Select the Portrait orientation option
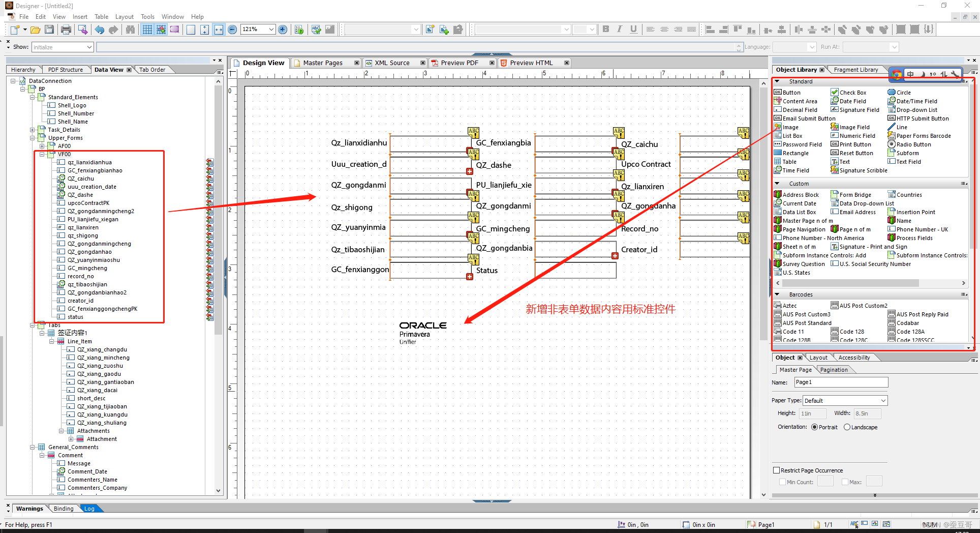The height and width of the screenshot is (533, 980). click(x=815, y=427)
